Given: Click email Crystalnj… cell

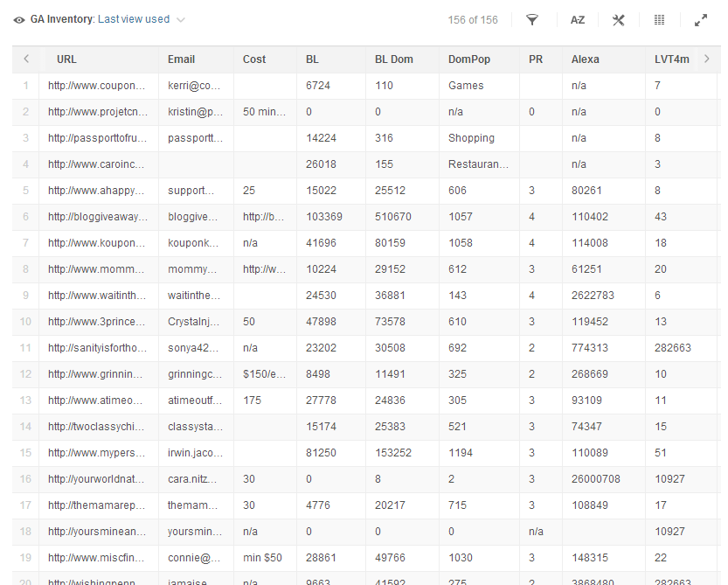Looking at the screenshot, I should (194, 322).
